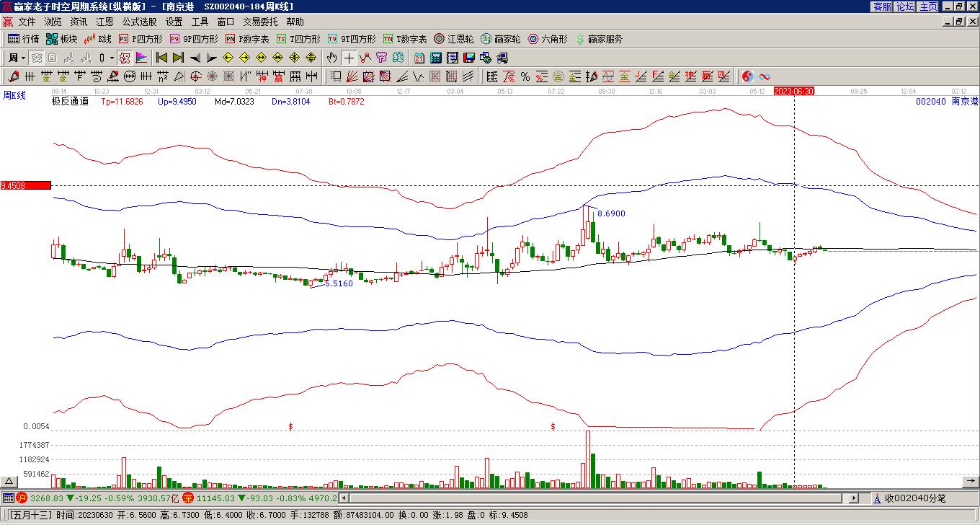Click the 主页 homepage button
Image resolution: width=980 pixels, height=525 pixels.
pyautogui.click(x=928, y=6)
